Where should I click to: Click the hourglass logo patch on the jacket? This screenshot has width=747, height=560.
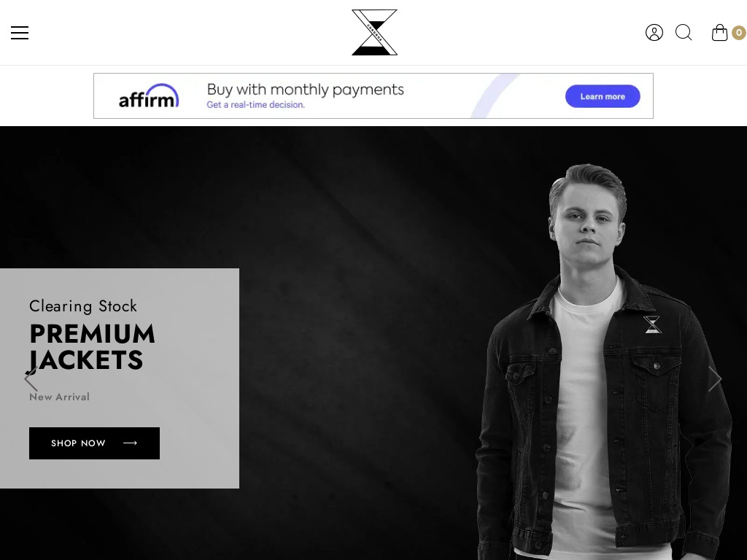point(652,324)
